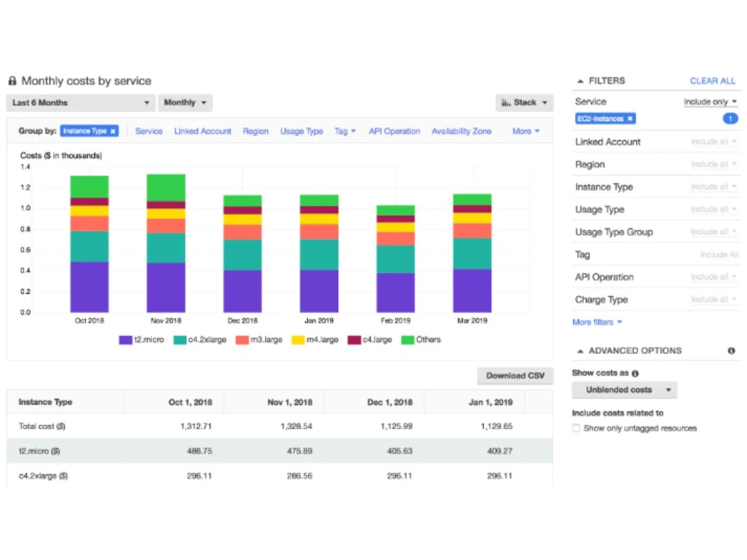Click the blue filter count badge
Image resolution: width=747 pixels, height=560 pixels.
(x=730, y=119)
